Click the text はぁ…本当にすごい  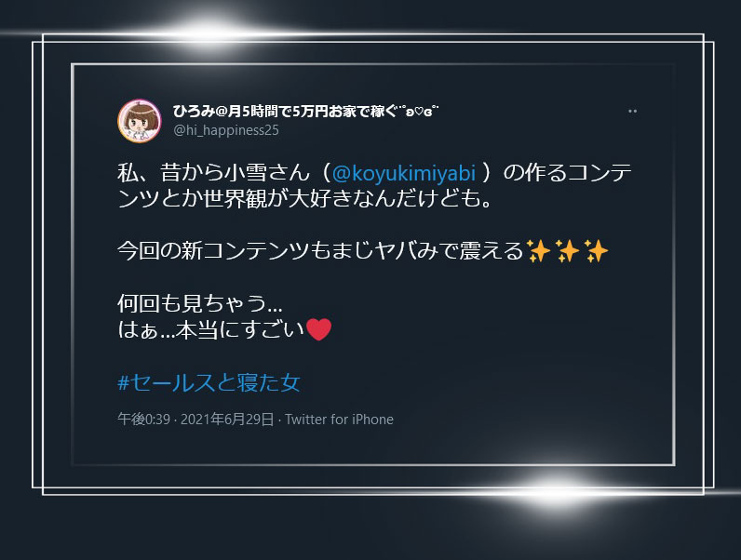210,329
